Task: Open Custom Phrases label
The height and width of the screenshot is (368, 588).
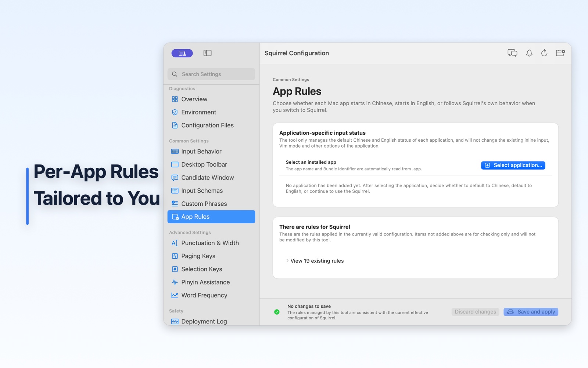Action: coord(204,204)
